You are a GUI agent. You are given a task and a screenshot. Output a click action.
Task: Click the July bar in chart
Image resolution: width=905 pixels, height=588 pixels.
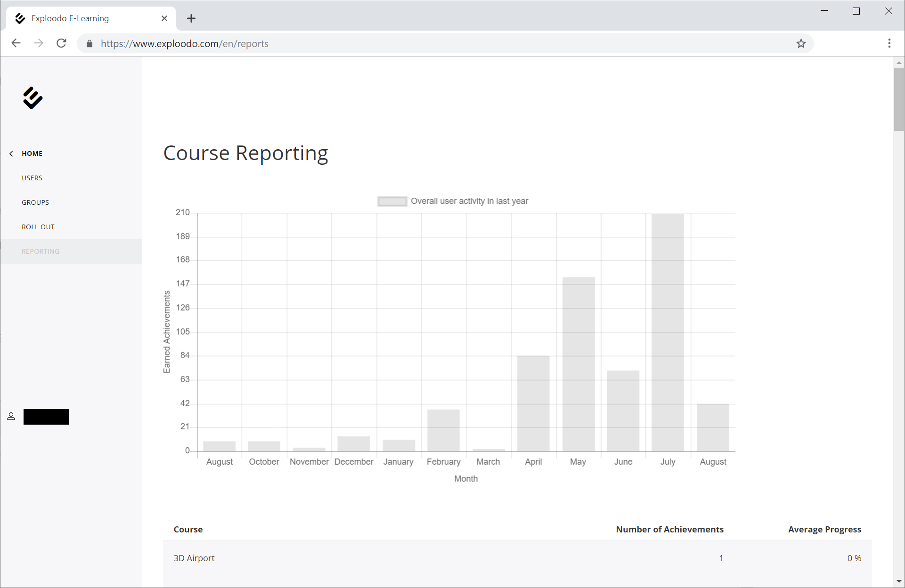coord(668,332)
